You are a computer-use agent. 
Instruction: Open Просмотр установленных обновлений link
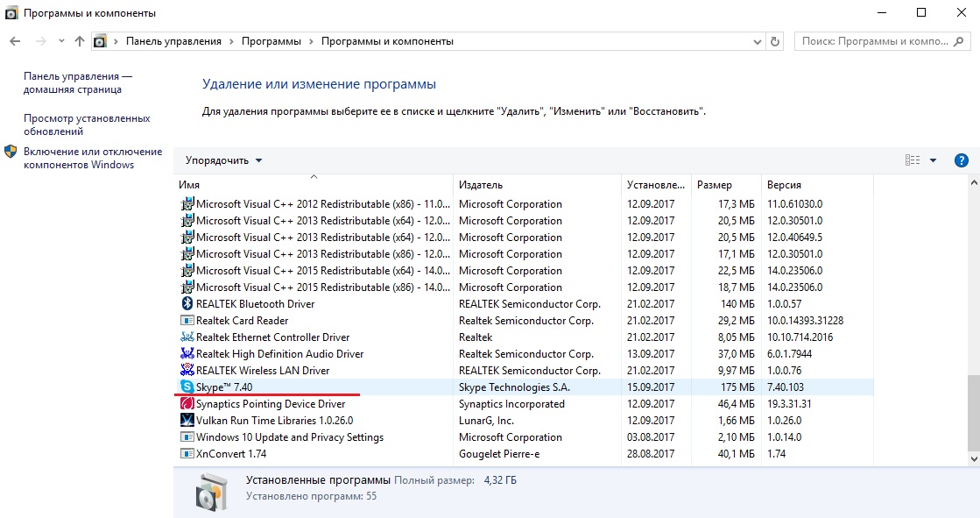click(x=87, y=124)
